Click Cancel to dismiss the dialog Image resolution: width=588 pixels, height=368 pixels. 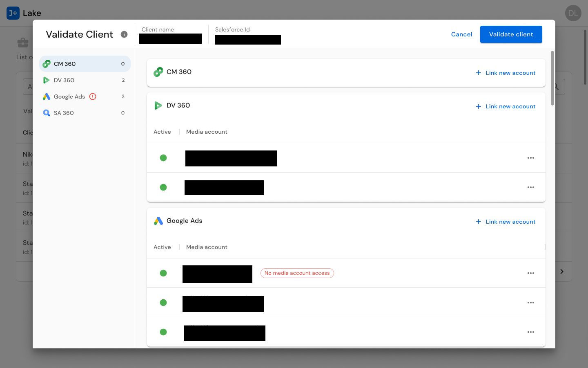[461, 34]
